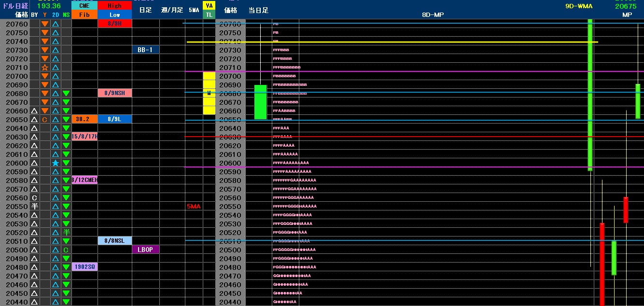The height and width of the screenshot is (306, 644).
Task: Click the tall green 9D-WMA candle bar
Action: click(x=590, y=95)
